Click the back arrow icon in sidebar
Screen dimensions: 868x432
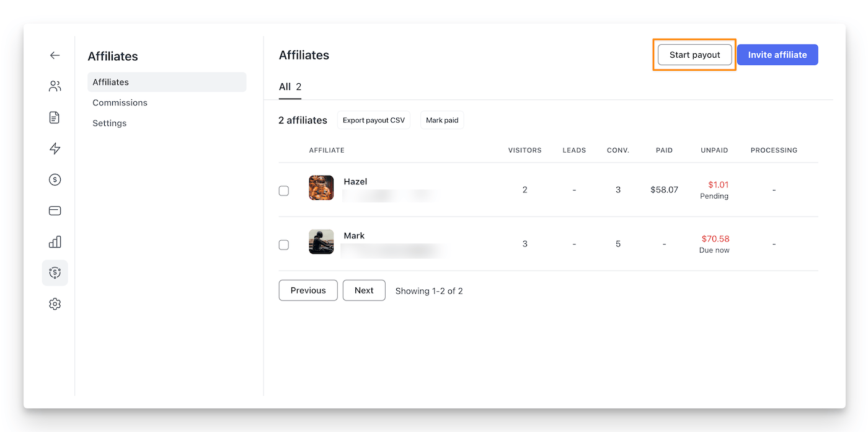[55, 55]
